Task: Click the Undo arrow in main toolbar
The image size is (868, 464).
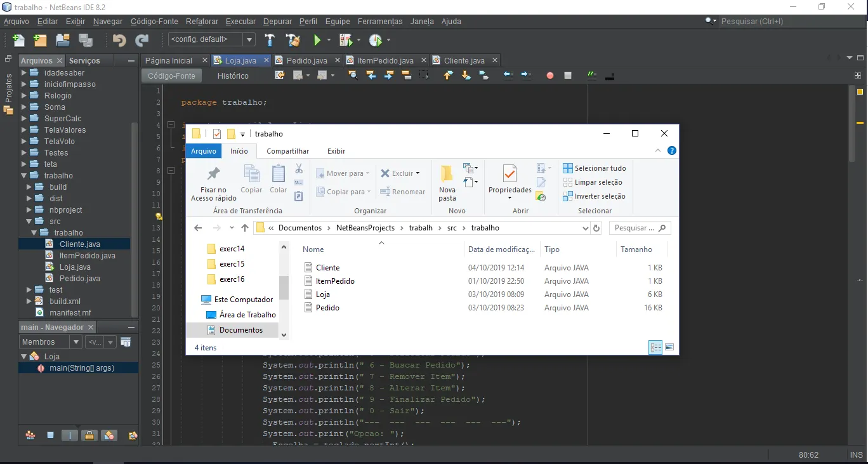Action: coord(119,41)
